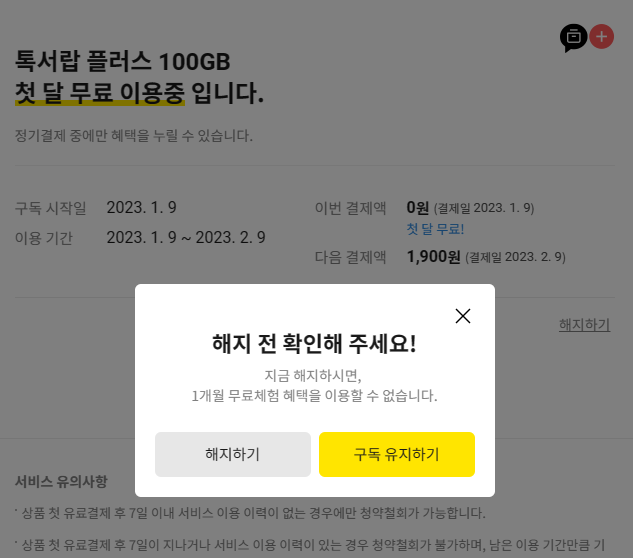
Task: Click the gray 해지하기 button in the dialog
Action: point(233,454)
